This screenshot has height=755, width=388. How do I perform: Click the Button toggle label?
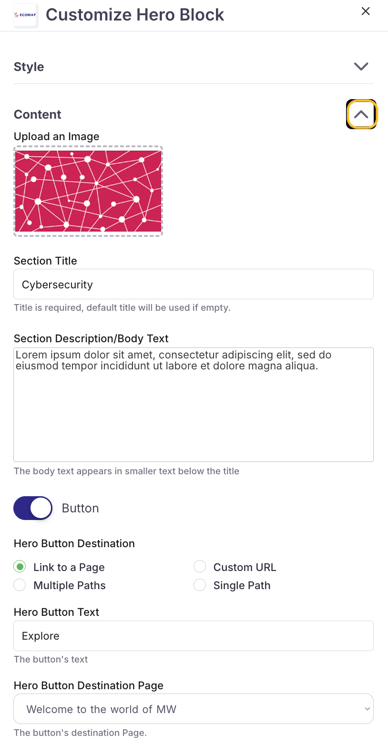tap(80, 508)
